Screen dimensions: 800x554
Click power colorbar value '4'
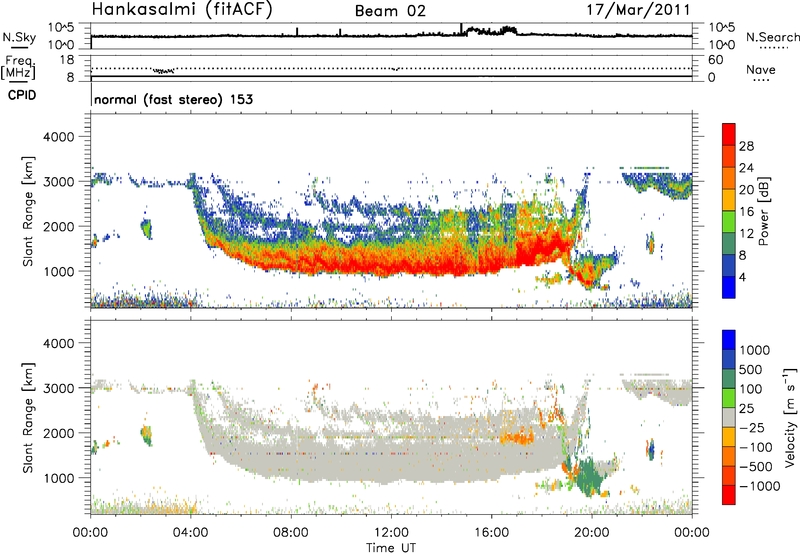tap(742, 277)
